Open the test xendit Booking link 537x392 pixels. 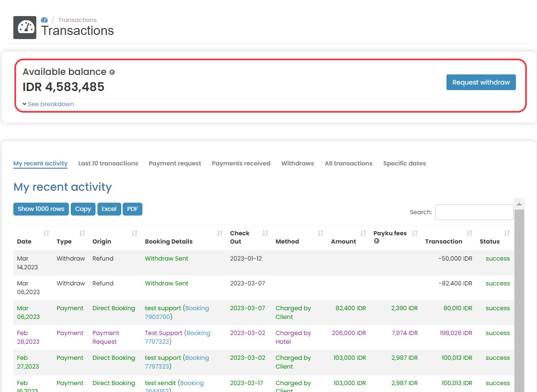[x=174, y=386]
